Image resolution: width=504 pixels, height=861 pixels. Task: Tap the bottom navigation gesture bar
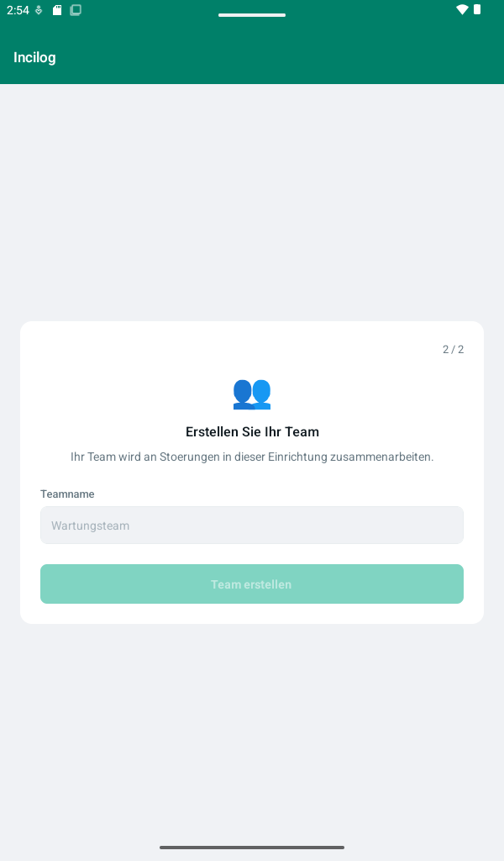252,848
